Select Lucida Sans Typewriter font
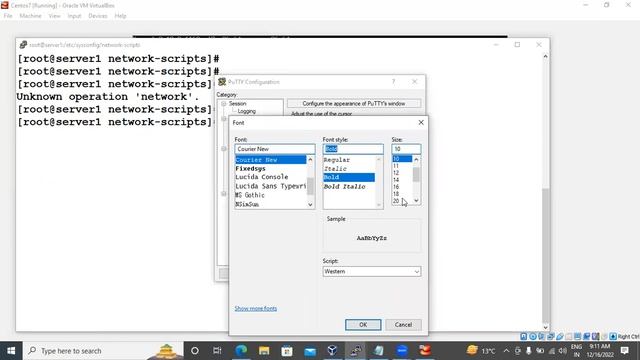640x360 pixels. click(x=270, y=186)
